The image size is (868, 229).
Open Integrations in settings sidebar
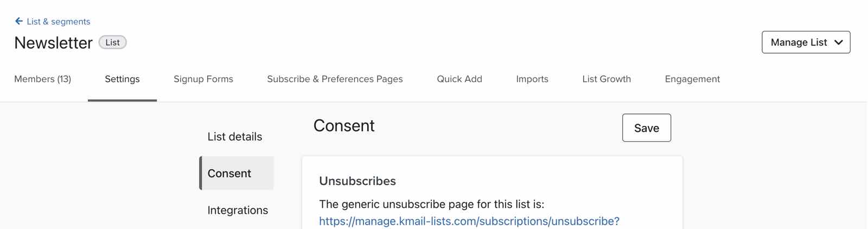tap(238, 211)
